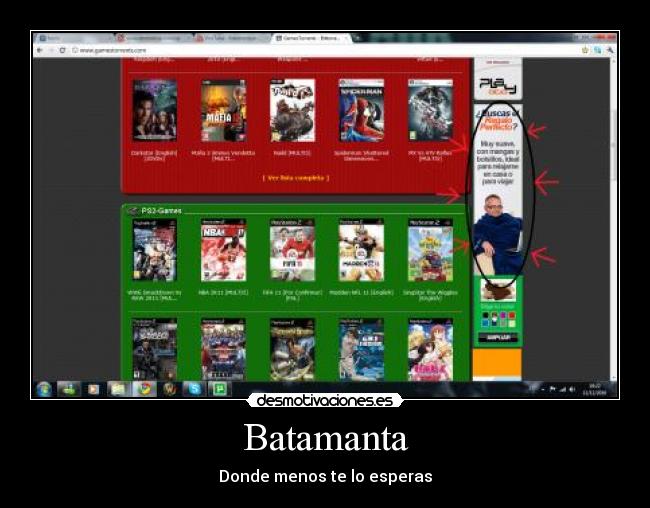Switch to the second browser tab
This screenshot has height=508, width=650.
(x=153, y=38)
